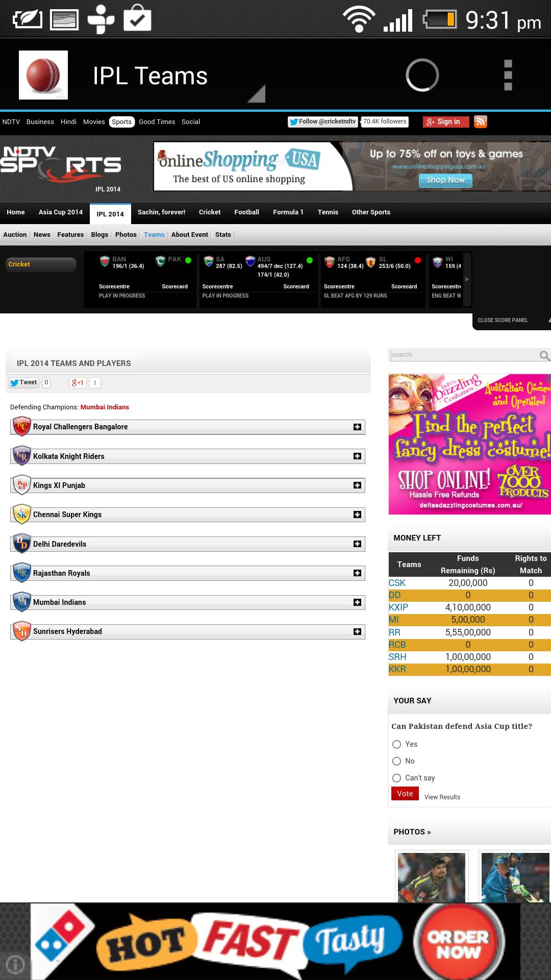Click the Mumbai Indians shield logo

(21, 601)
